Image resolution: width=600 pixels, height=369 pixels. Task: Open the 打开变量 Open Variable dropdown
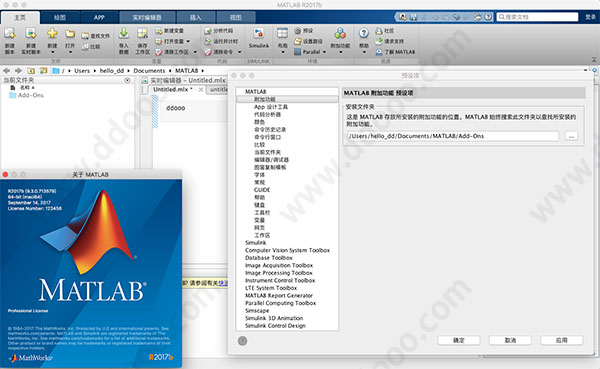188,41
